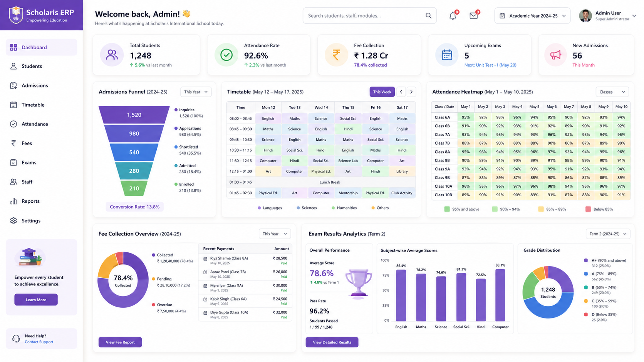Click the Attendance checkmark icon in sidebar

(13, 124)
